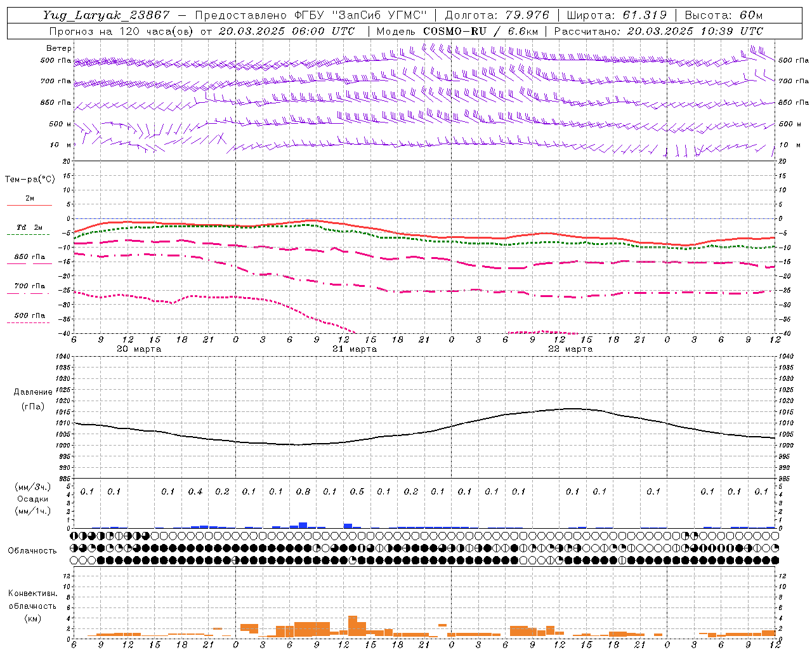812x650 pixels.
Task: Click the 'Td 2м' dew point legend entry
Action: coord(30,227)
